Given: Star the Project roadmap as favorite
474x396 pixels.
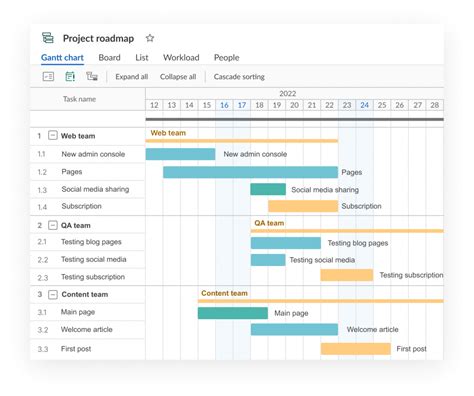Looking at the screenshot, I should 150,38.
